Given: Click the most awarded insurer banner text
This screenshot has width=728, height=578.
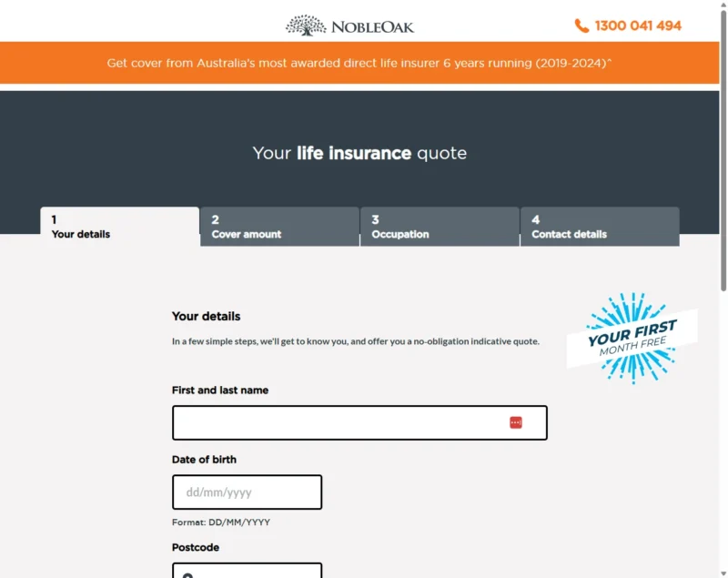Looking at the screenshot, I should click(x=360, y=63).
